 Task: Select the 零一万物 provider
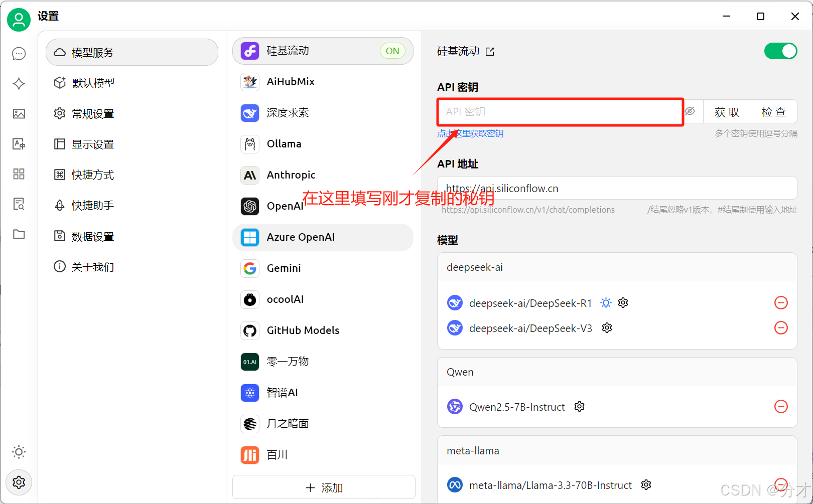pos(323,362)
